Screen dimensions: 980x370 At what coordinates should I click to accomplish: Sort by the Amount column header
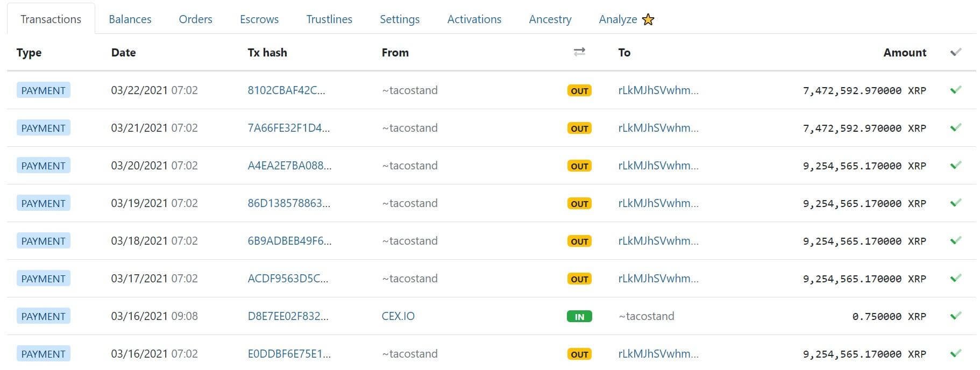905,53
